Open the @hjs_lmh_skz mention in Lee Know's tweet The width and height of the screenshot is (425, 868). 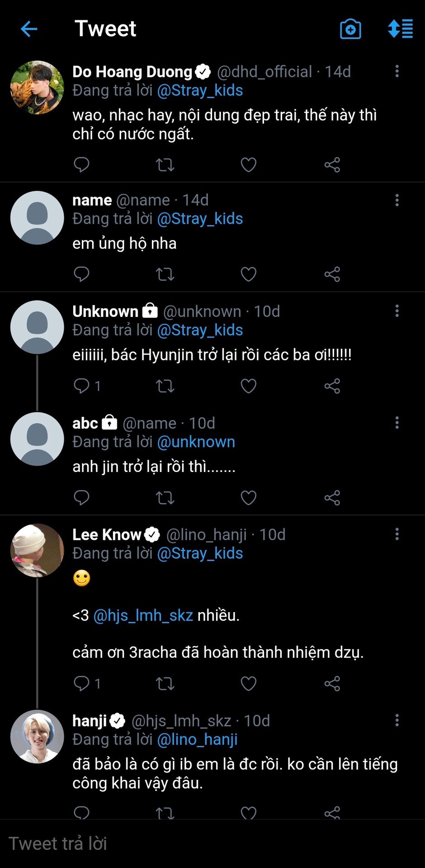click(x=143, y=615)
